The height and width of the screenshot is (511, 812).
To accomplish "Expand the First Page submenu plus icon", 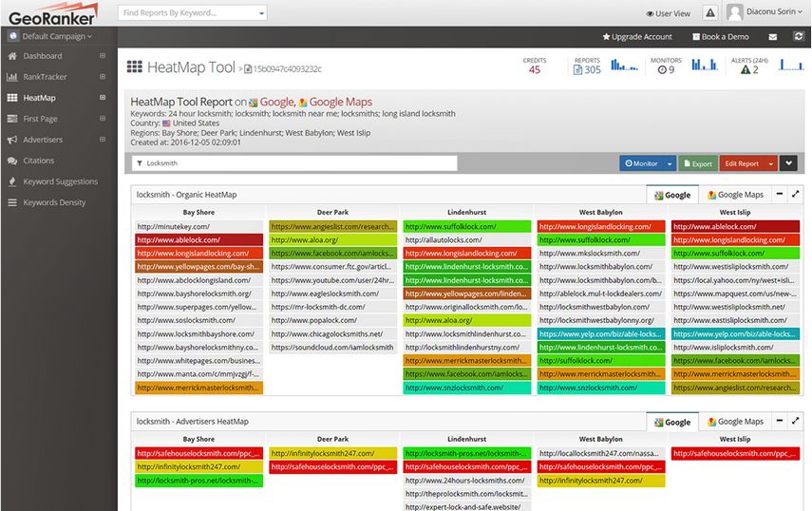I will click(103, 118).
